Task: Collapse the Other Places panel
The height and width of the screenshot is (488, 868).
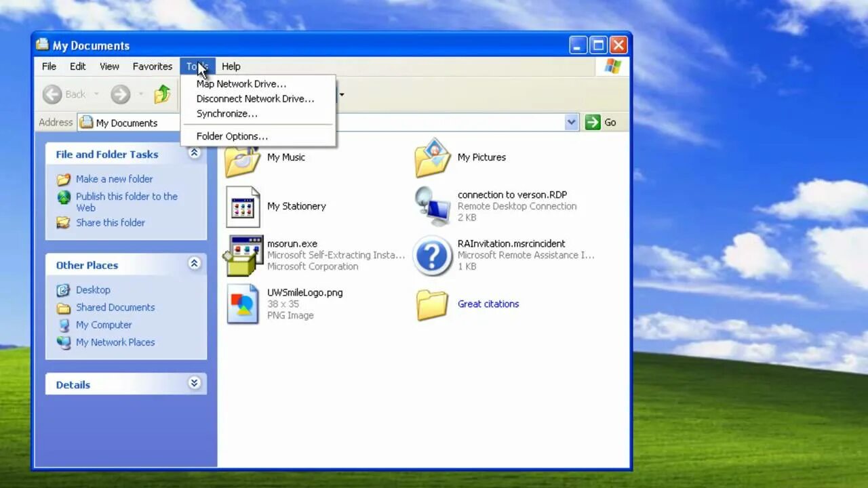Action: coord(195,264)
